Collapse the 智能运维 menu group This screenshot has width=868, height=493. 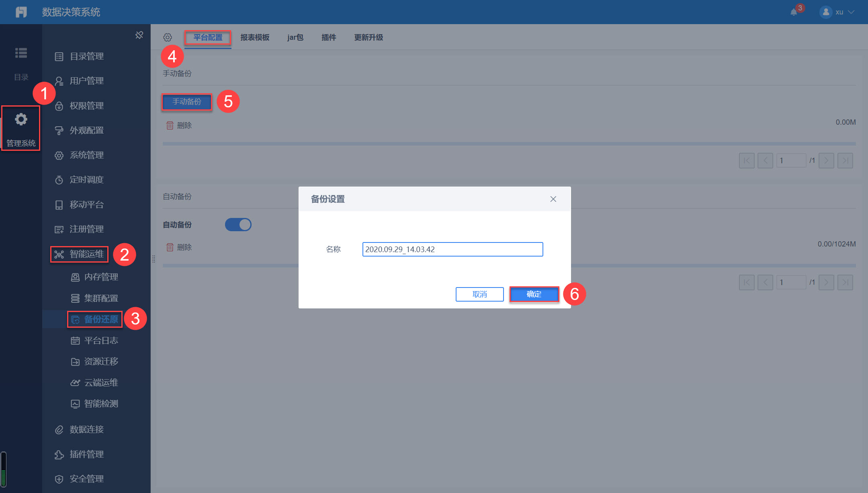86,254
